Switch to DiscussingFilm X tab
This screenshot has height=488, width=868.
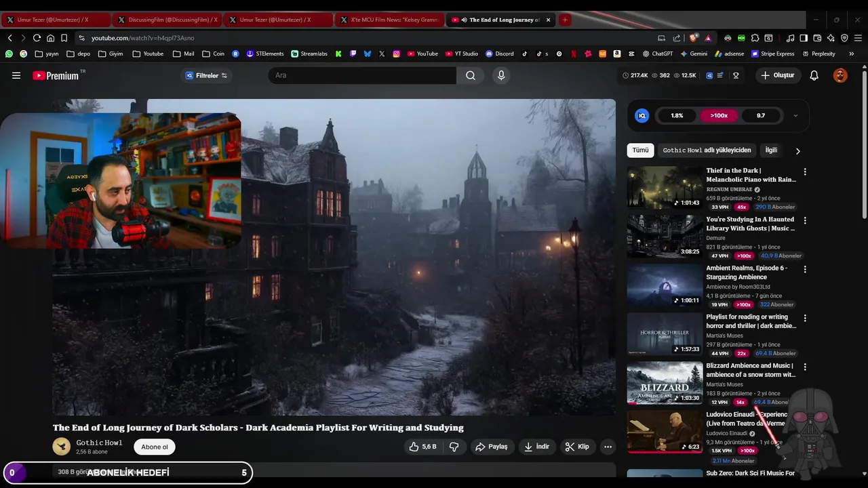pos(167,20)
